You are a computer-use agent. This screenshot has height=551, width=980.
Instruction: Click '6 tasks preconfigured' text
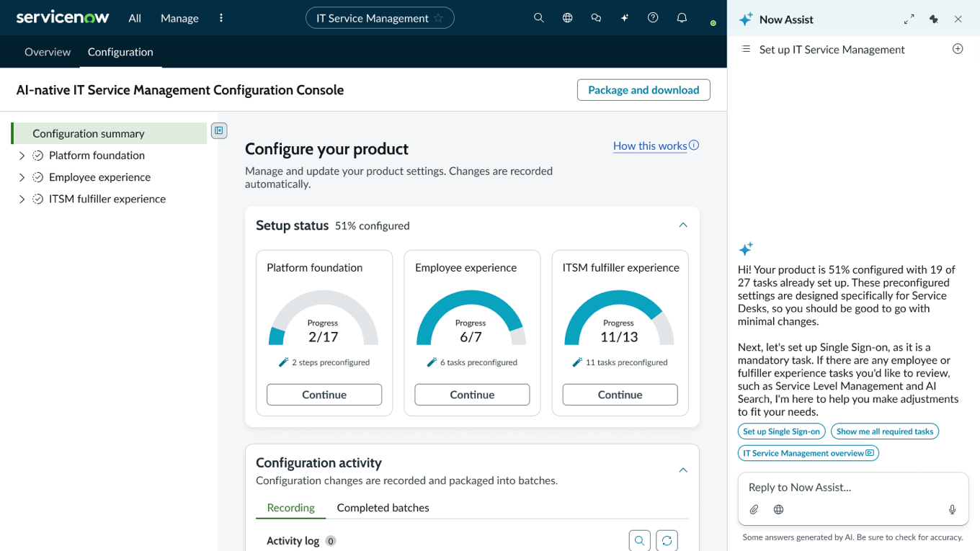click(x=478, y=362)
